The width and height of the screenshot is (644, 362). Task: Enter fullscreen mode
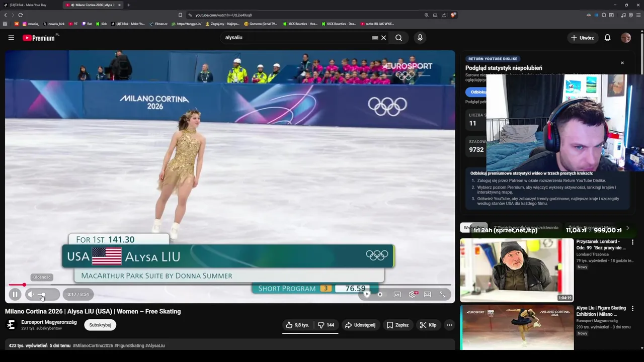[x=443, y=295]
